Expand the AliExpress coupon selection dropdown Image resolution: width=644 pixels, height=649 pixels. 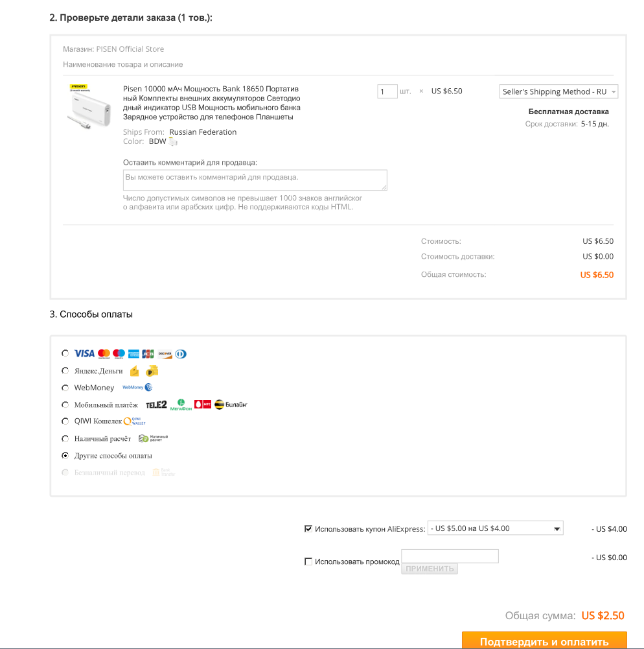tap(495, 528)
